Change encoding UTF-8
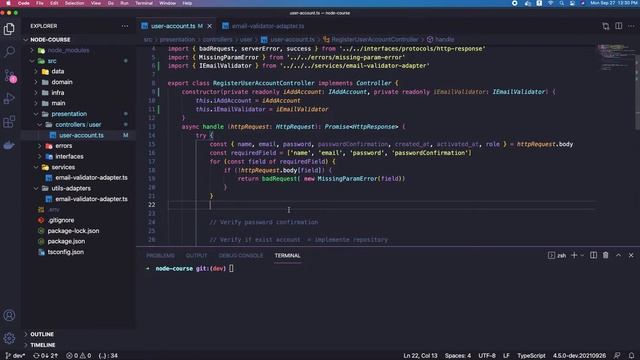The image size is (640, 360). [487, 356]
